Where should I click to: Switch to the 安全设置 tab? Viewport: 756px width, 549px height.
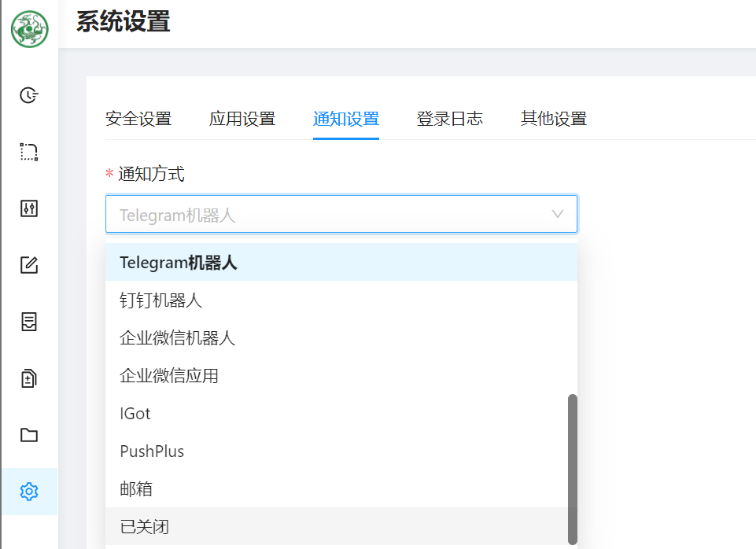(138, 119)
